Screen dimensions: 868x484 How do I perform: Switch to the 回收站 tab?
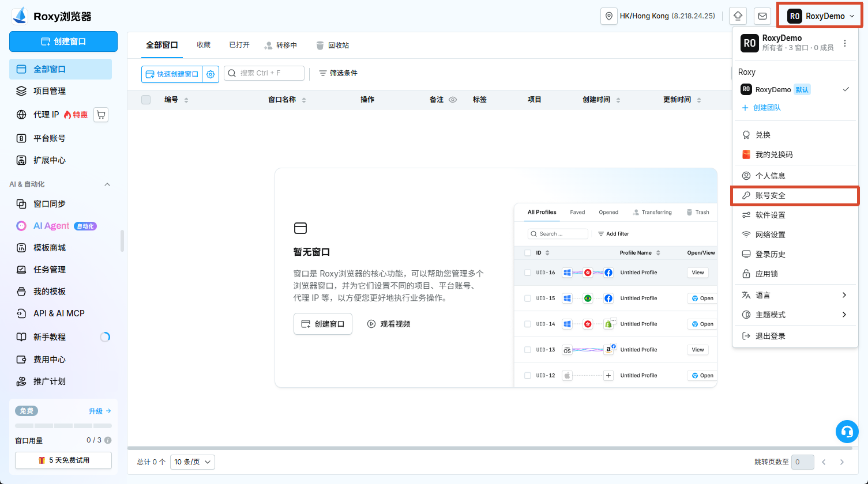point(332,46)
